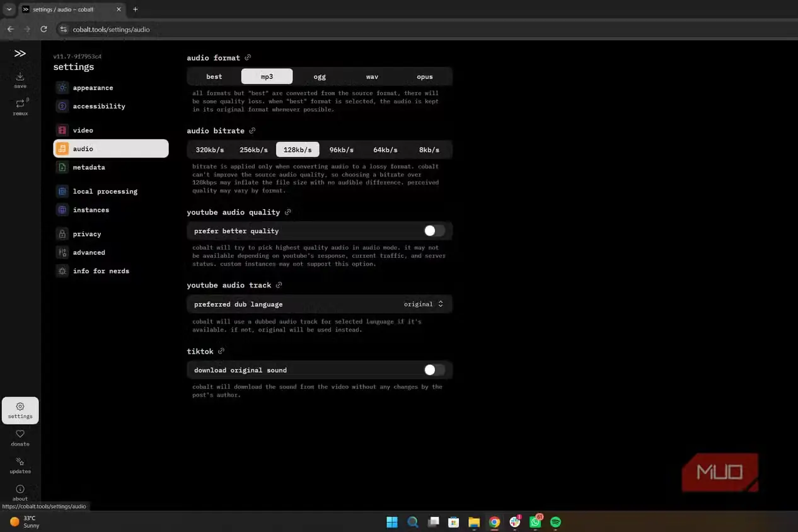Open Windows Start menu

click(392, 522)
